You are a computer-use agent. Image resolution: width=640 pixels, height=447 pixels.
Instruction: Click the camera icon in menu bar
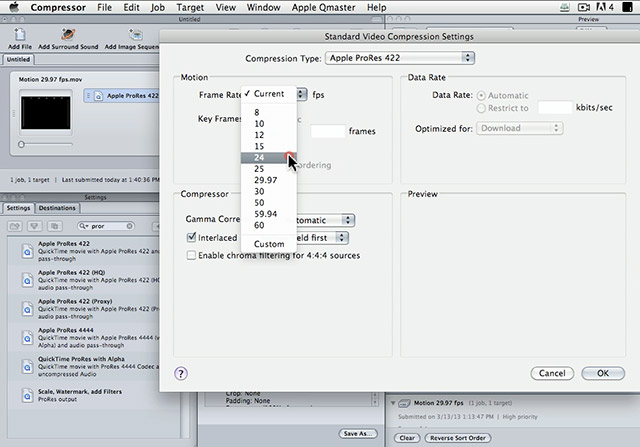coord(584,7)
